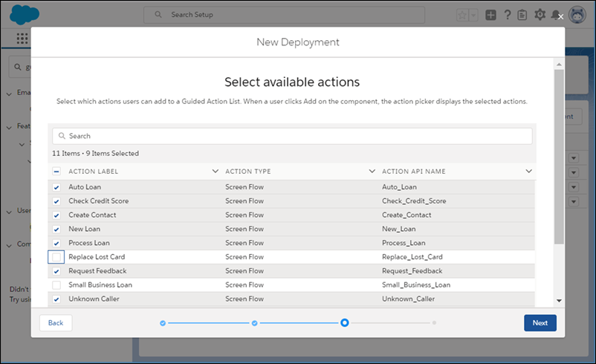Click the dialog scrollbar down arrow
The width and height of the screenshot is (596, 364).
pyautogui.click(x=559, y=301)
